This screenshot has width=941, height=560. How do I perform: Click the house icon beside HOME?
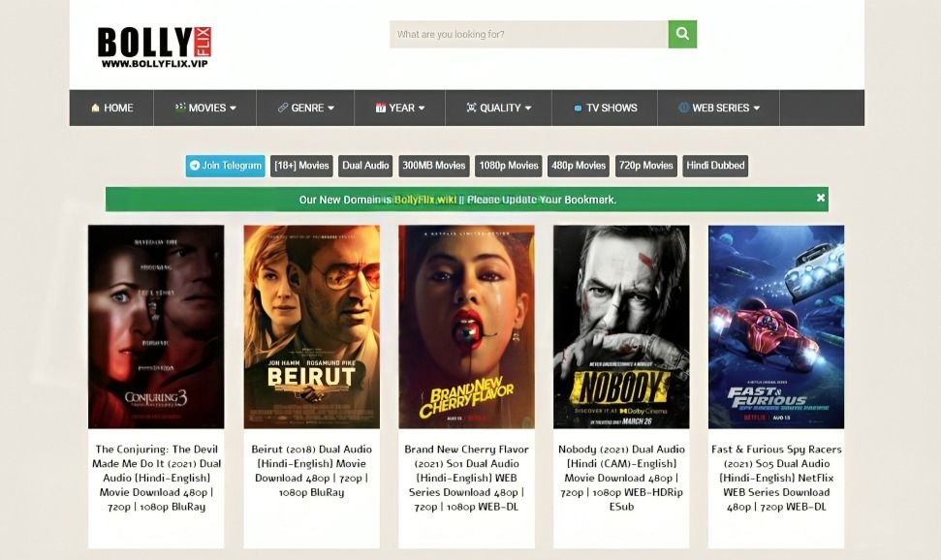click(x=95, y=108)
